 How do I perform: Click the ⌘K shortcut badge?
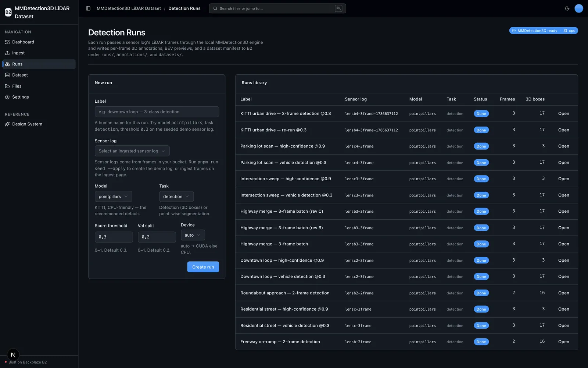click(338, 8)
